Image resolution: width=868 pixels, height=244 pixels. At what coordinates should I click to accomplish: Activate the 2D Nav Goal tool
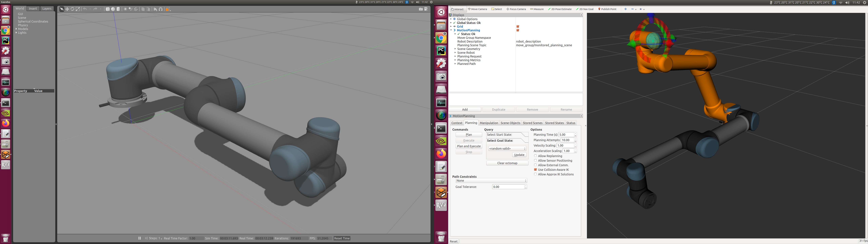[585, 9]
